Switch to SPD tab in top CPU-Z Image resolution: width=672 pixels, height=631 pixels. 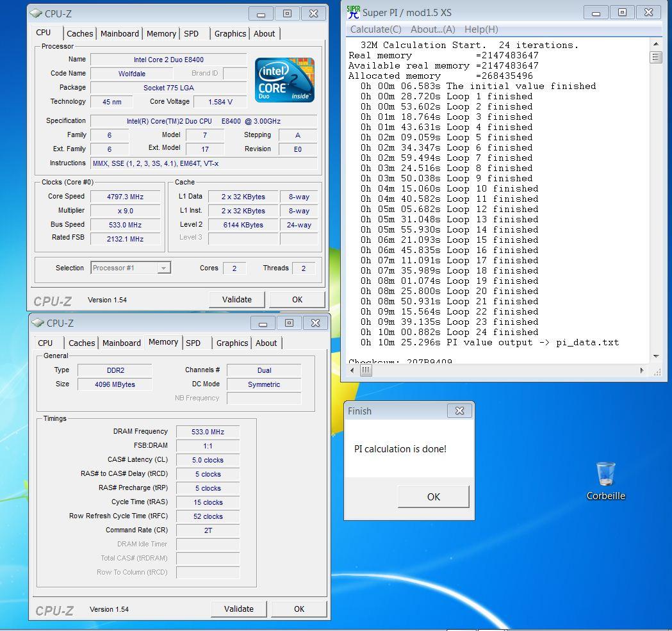pyautogui.click(x=191, y=33)
